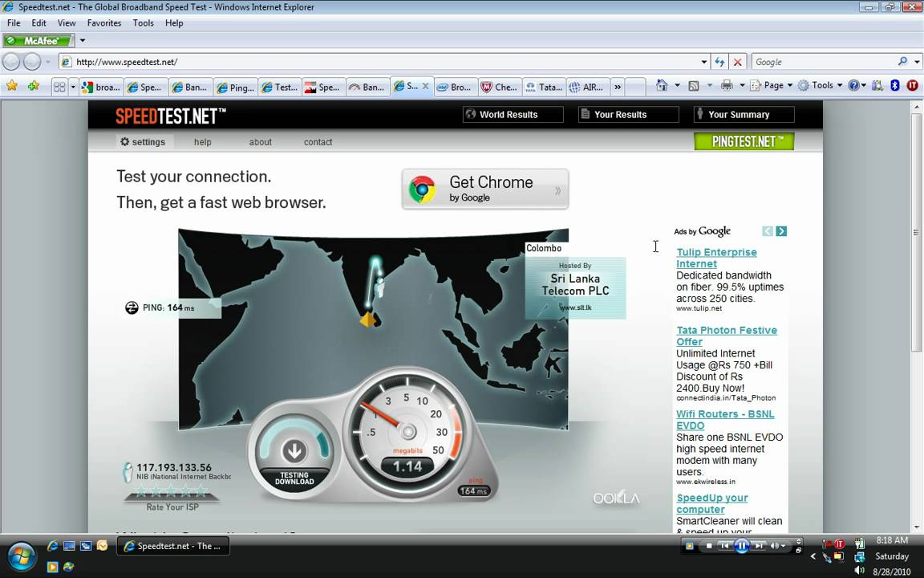Open the Favorites menu
This screenshot has height=578, width=924.
click(104, 23)
